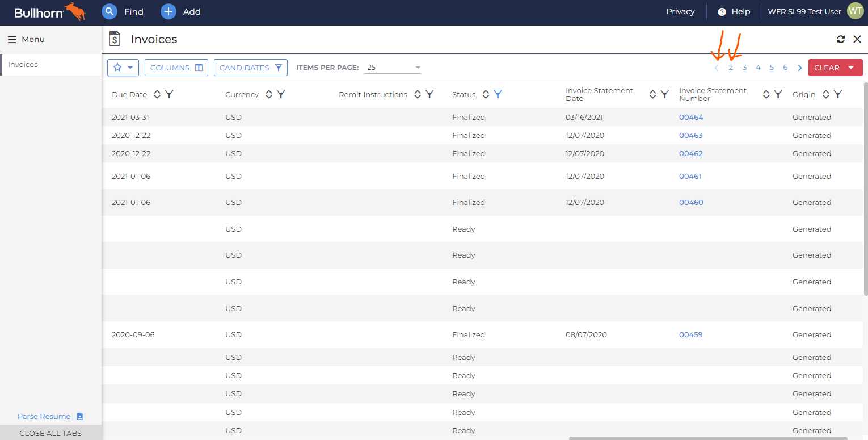
Task: Click Menu in the sidebar
Action: [33, 40]
